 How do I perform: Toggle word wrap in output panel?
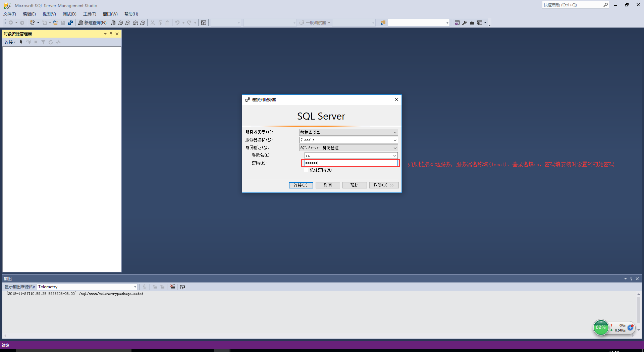tap(182, 287)
